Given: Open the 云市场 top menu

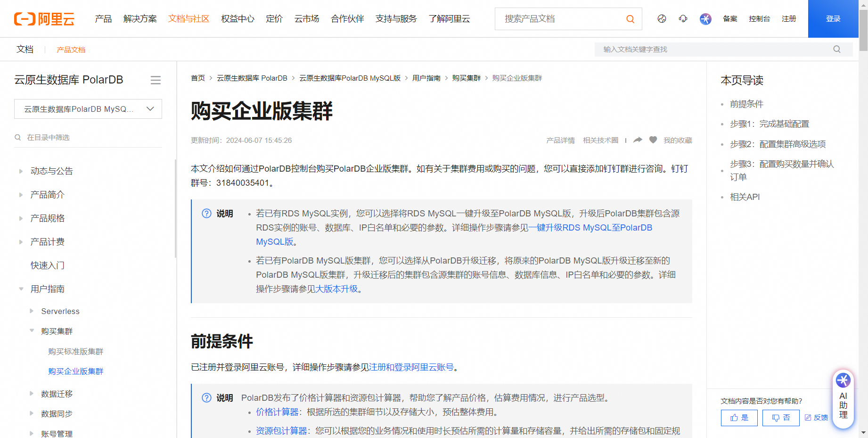Looking at the screenshot, I should [307, 19].
